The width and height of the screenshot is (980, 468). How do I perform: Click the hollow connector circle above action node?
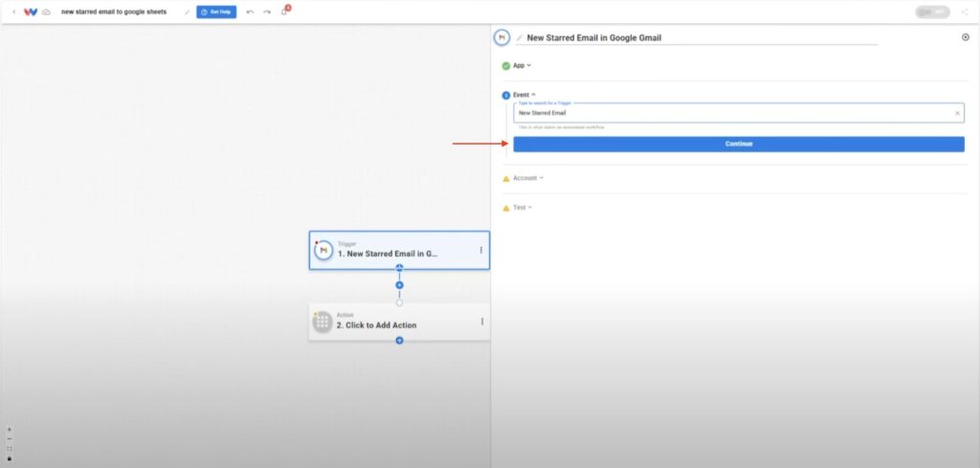click(399, 302)
